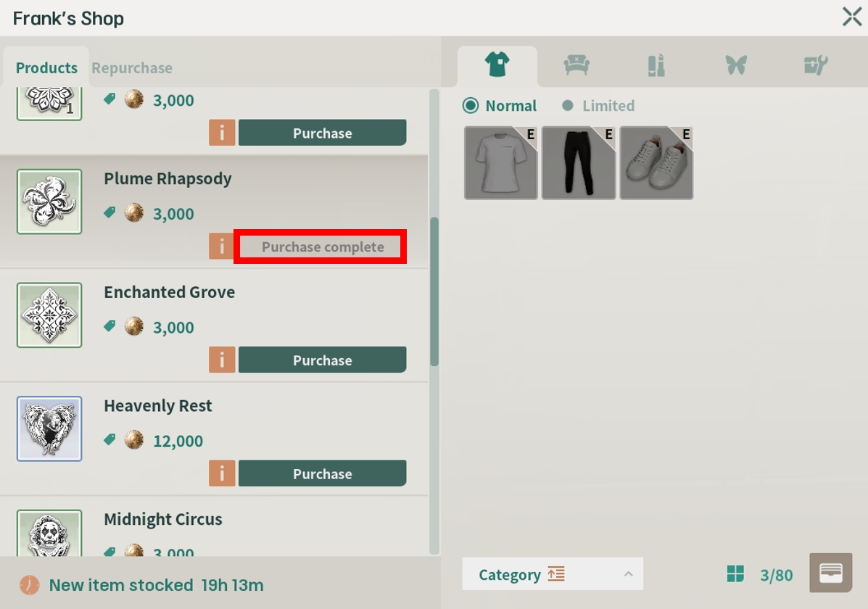Screen dimensions: 868x609
Task: Purchase Heavenly Rest for 12,000
Action: point(322,473)
